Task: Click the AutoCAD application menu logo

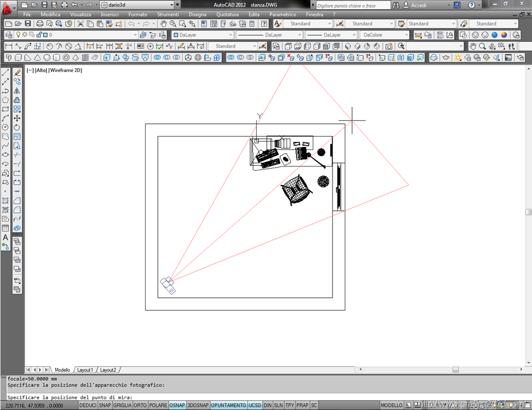Action: 7,7
